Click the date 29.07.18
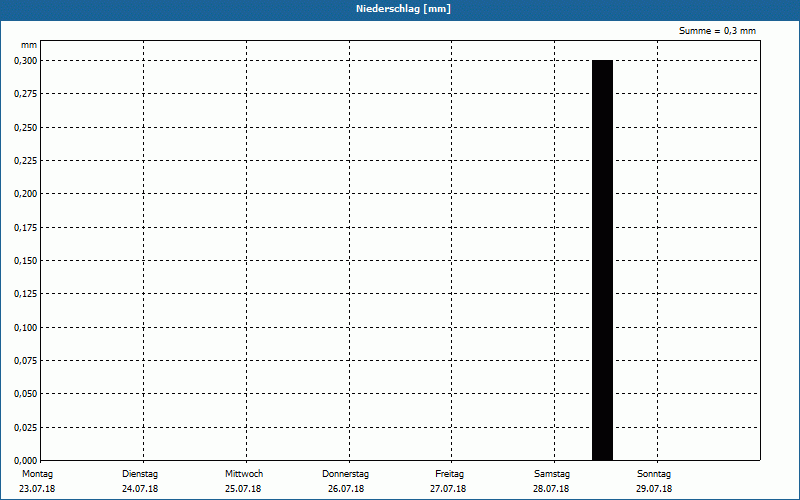 tap(654, 489)
